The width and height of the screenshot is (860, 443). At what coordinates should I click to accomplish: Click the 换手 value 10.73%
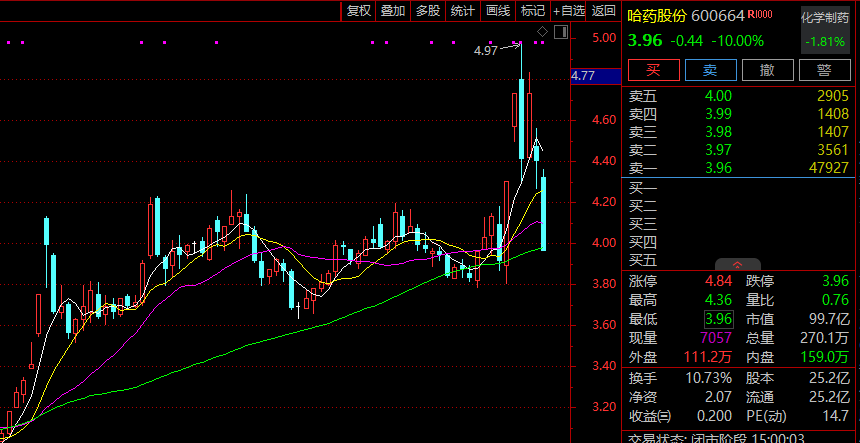click(x=709, y=378)
